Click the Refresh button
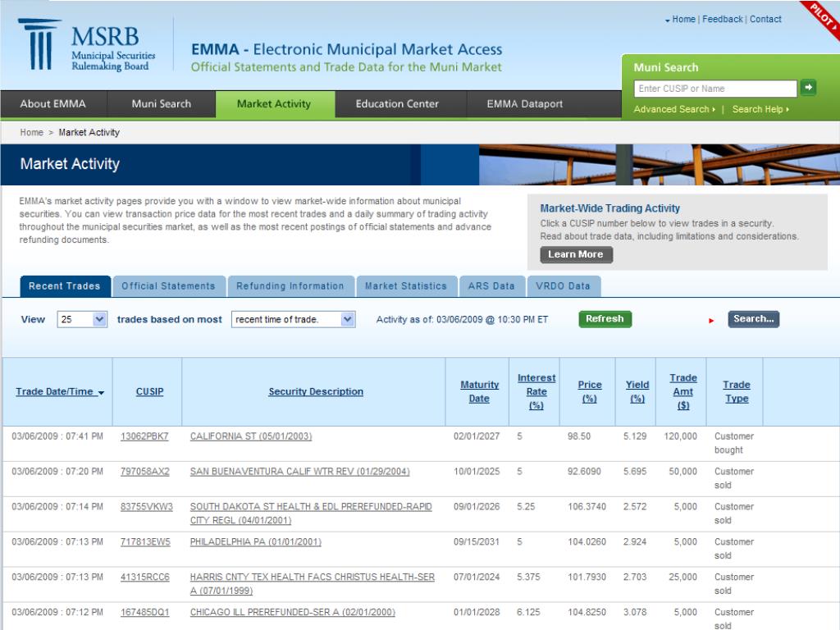The width and height of the screenshot is (840, 630). [605, 319]
